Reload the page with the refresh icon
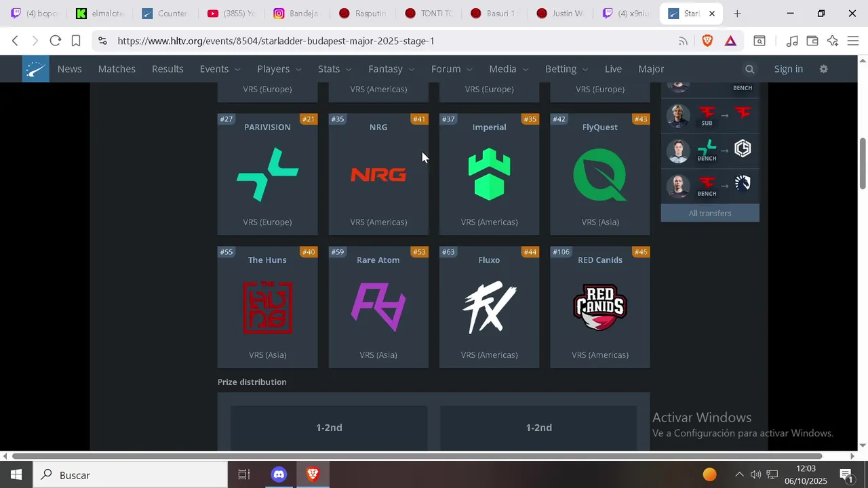The width and height of the screenshot is (868, 488). [x=56, y=41]
